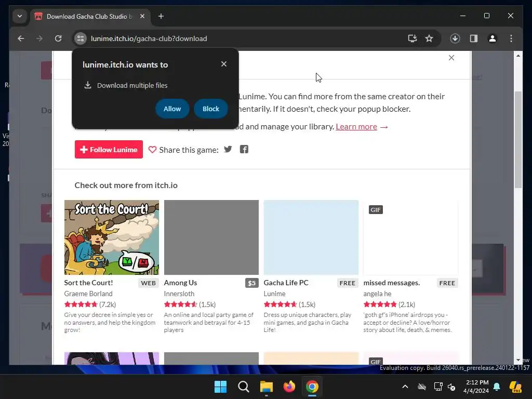Viewport: 532px width, 399px height.
Task: Open the Learn more link
Action: click(x=356, y=127)
